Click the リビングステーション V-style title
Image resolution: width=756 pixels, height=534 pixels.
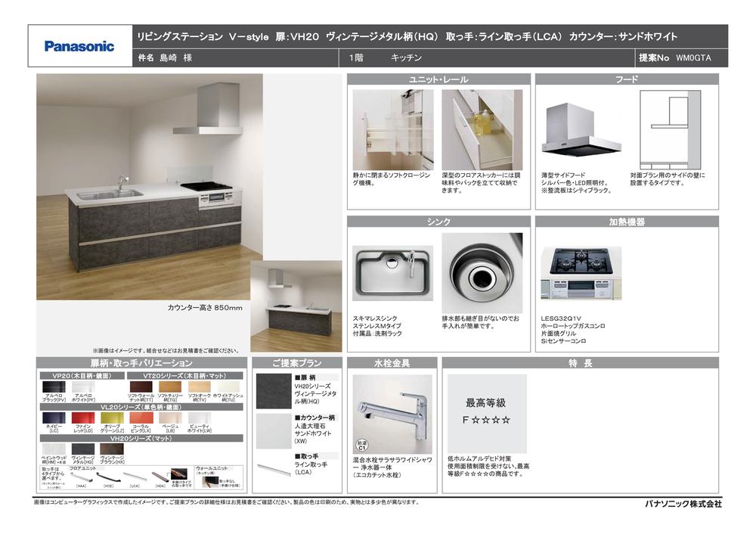(x=203, y=36)
